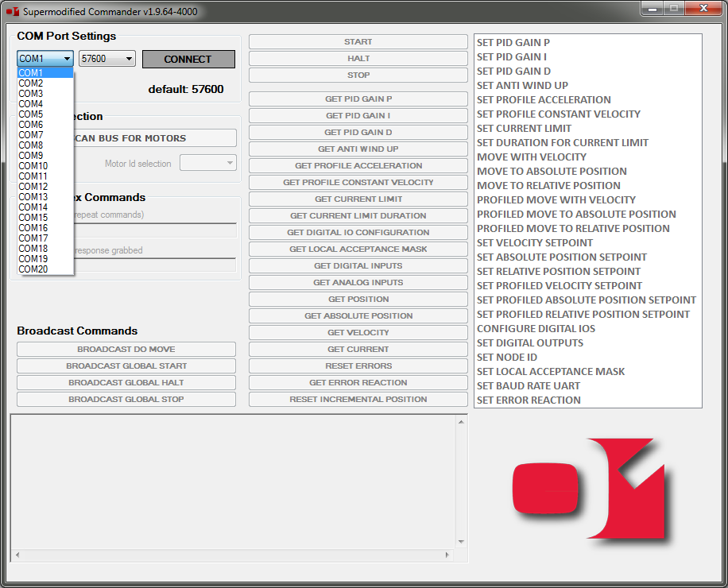
Task: Close the Supermodified Commander window
Action: coord(703,9)
